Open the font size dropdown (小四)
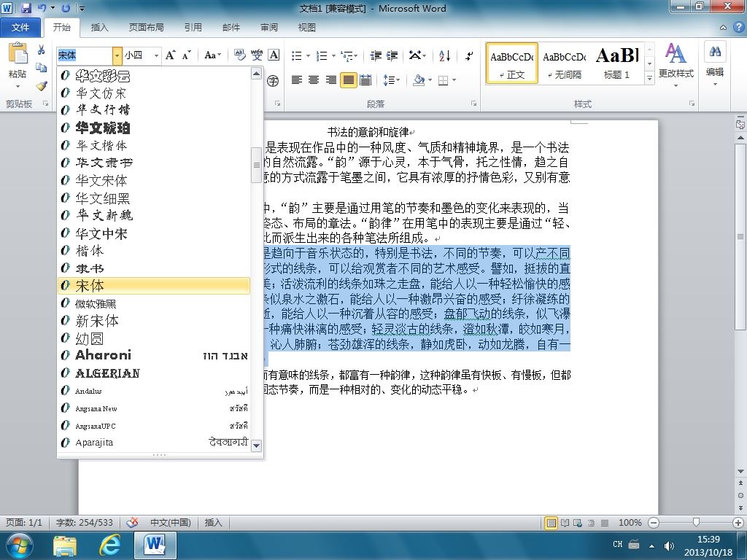The height and width of the screenshot is (560, 747). [x=156, y=55]
